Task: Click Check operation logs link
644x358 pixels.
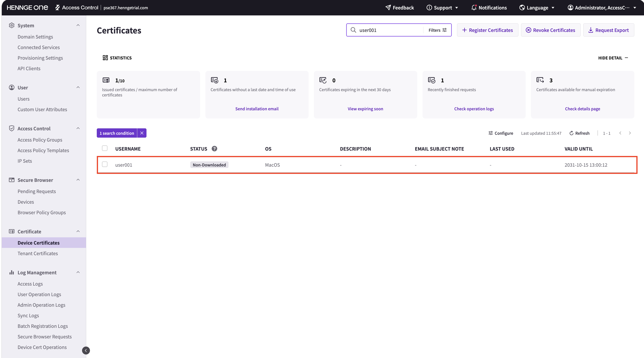Action: pyautogui.click(x=474, y=109)
